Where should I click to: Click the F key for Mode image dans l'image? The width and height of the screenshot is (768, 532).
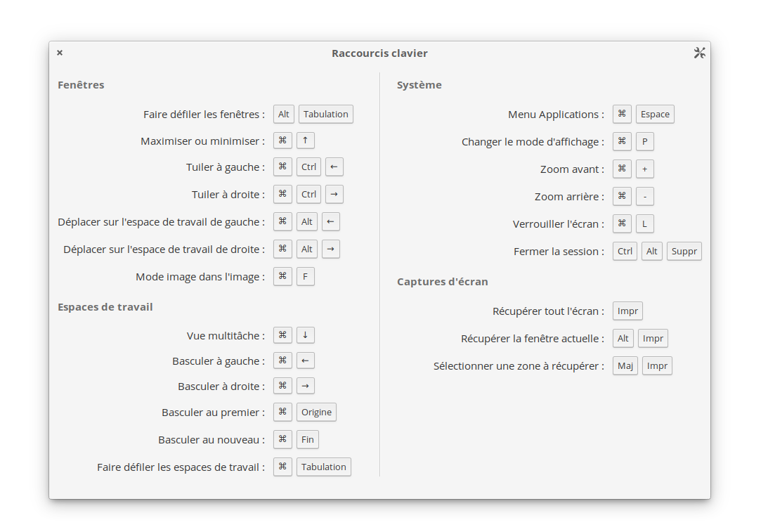click(x=305, y=277)
